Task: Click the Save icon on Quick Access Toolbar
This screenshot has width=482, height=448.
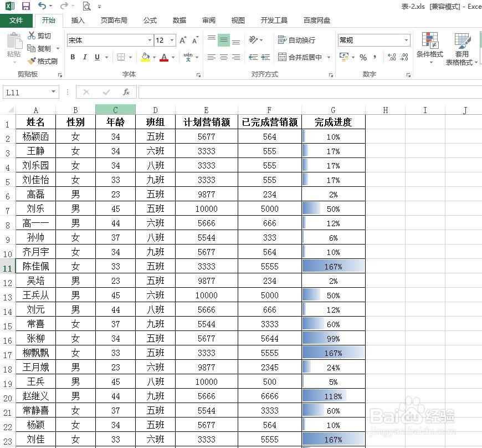Action: (26, 6)
